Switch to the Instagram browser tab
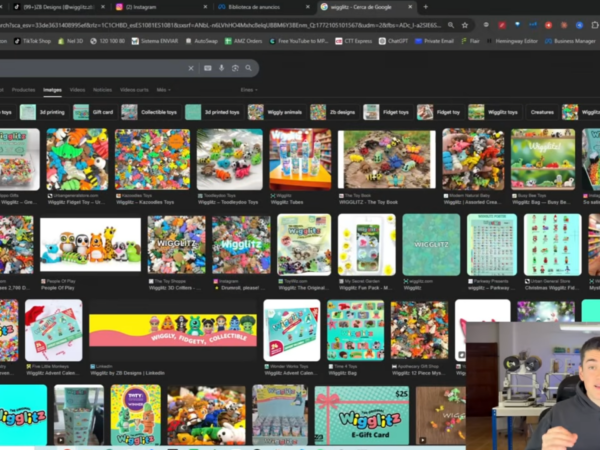This screenshot has width=600, height=450. click(161, 7)
